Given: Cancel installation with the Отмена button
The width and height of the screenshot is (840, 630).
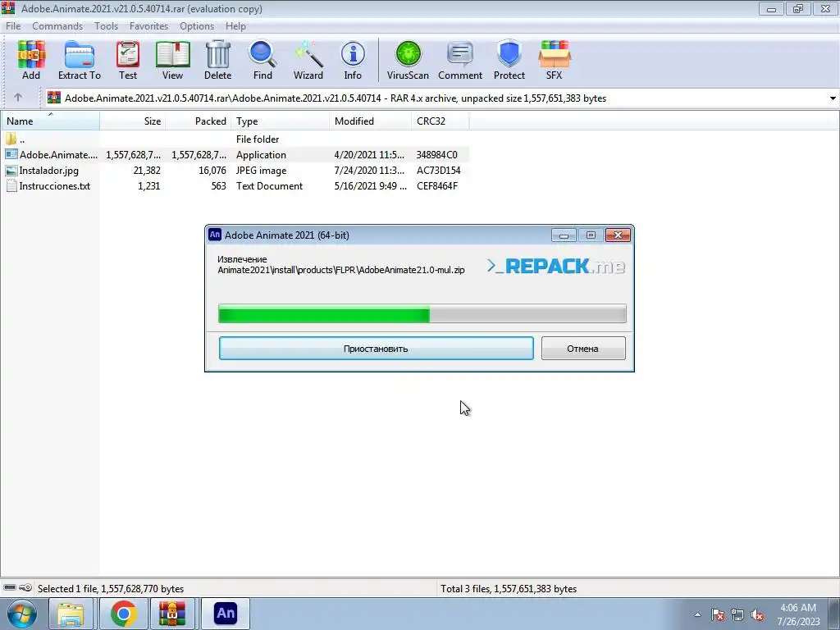Looking at the screenshot, I should pyautogui.click(x=583, y=348).
